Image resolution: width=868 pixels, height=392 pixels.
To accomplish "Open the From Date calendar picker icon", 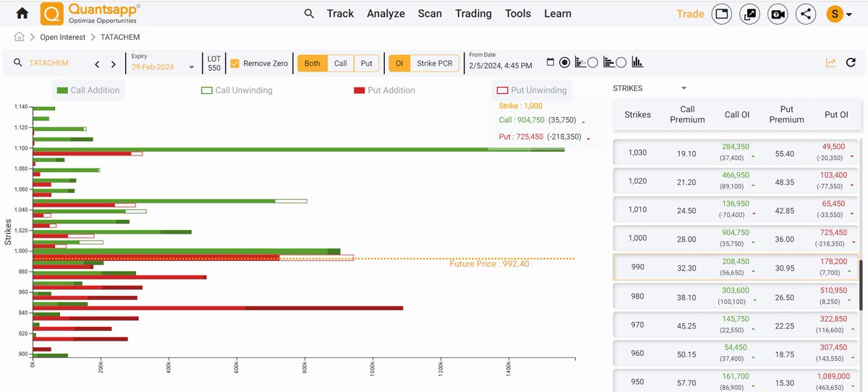I will [x=550, y=63].
